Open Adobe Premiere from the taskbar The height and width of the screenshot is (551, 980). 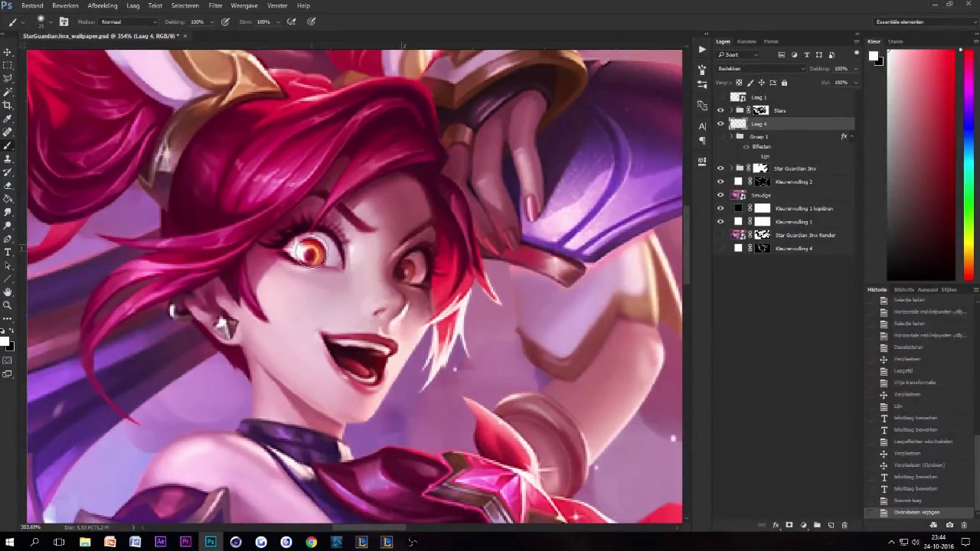pyautogui.click(x=185, y=543)
